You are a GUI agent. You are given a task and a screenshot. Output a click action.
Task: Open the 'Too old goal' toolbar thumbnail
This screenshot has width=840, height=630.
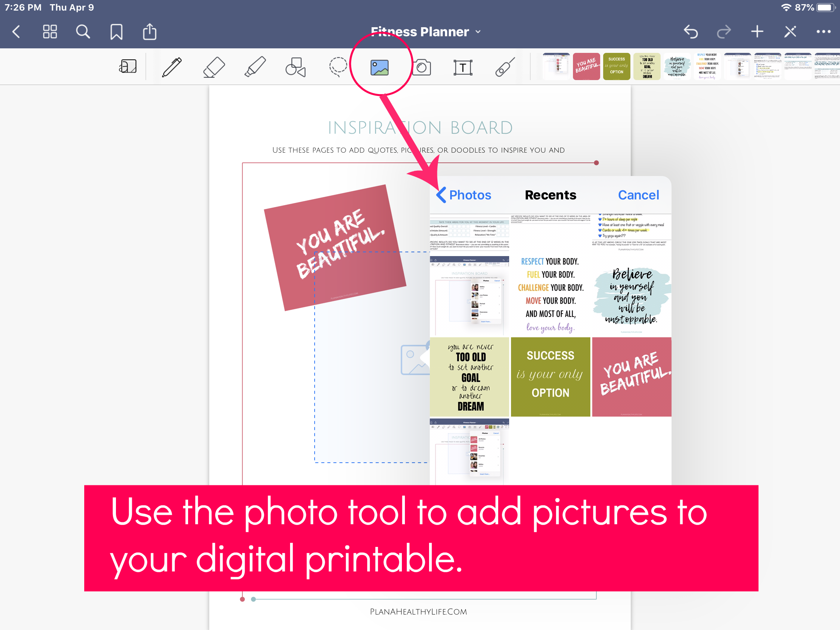point(647,66)
